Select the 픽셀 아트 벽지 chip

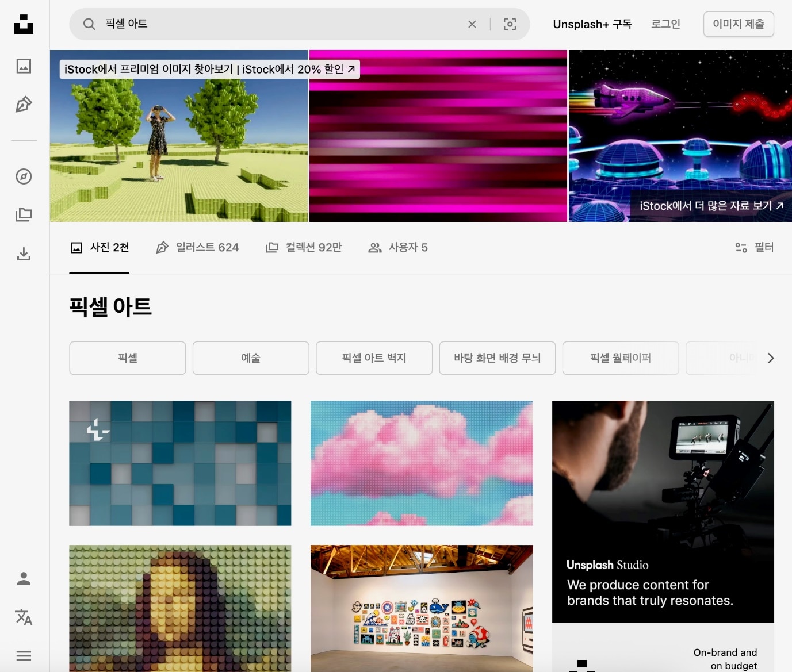[374, 358]
